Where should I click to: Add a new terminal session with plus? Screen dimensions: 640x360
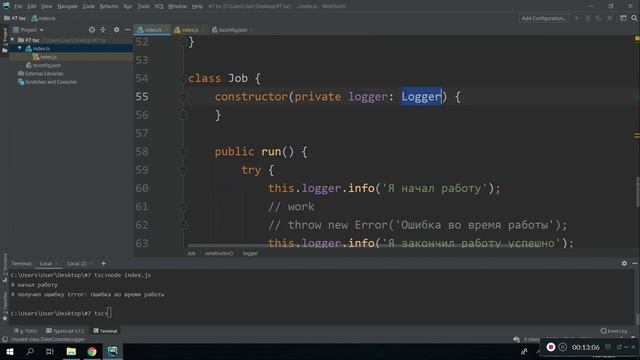point(103,263)
